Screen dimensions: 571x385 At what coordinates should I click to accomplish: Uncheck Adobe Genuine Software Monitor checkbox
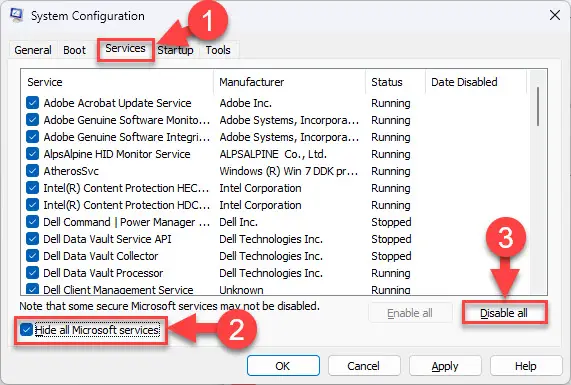coord(32,120)
